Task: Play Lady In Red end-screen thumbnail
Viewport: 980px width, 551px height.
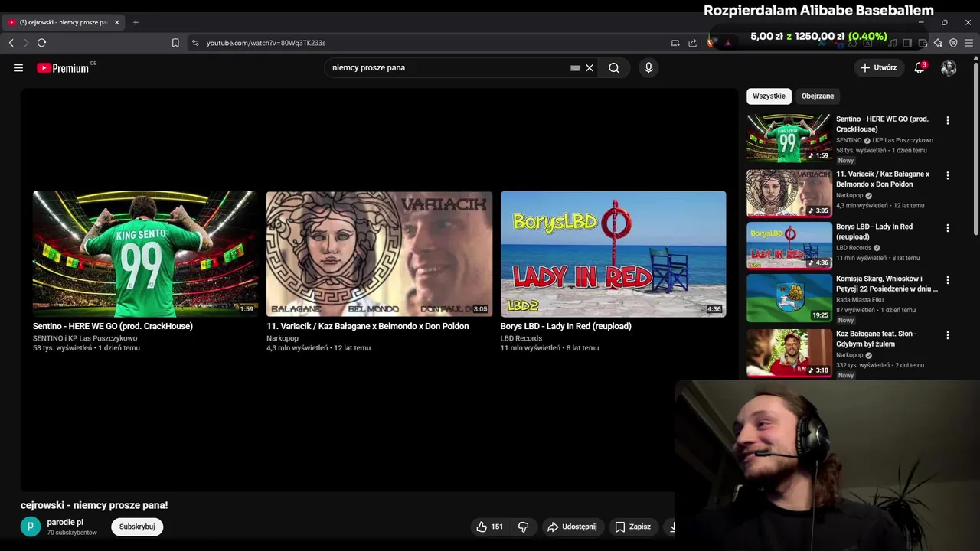Action: [613, 254]
